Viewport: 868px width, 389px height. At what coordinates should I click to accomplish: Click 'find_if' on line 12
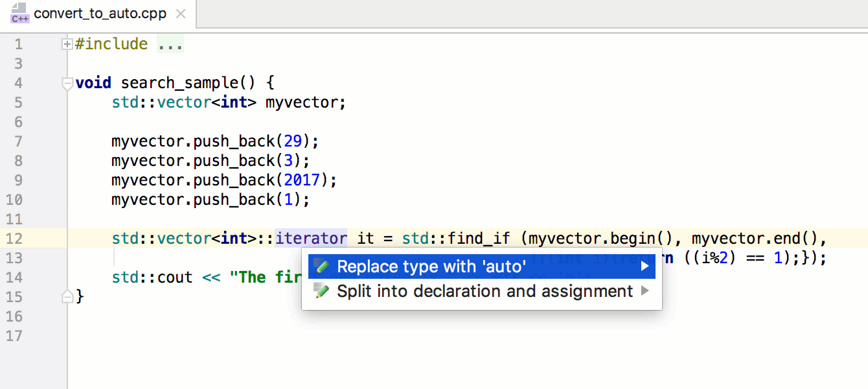pyautogui.click(x=479, y=239)
